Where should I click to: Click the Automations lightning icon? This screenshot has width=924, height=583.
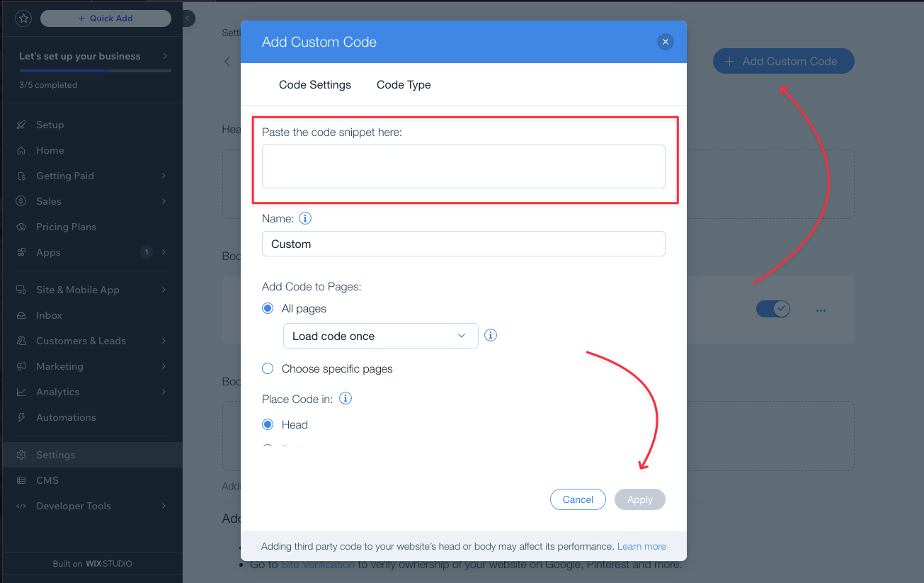[22, 417]
